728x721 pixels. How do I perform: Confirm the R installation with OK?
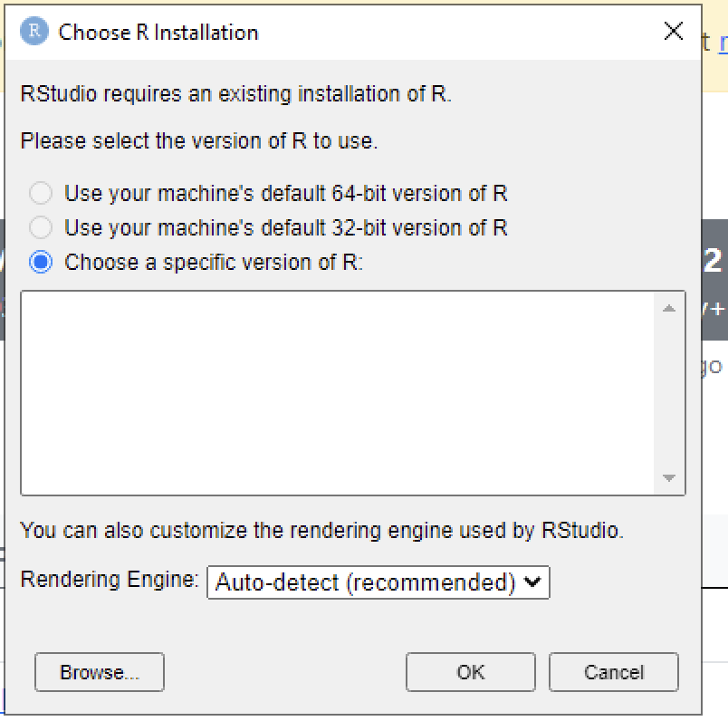(x=470, y=672)
